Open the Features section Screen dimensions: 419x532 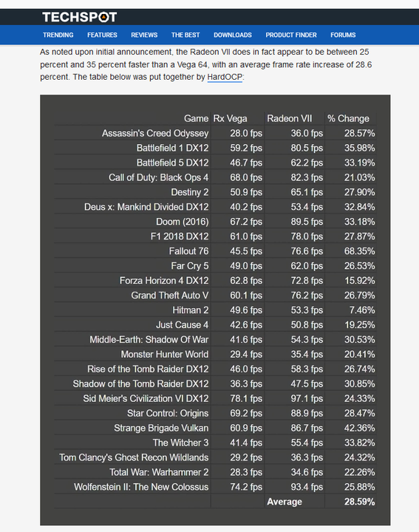pos(102,35)
